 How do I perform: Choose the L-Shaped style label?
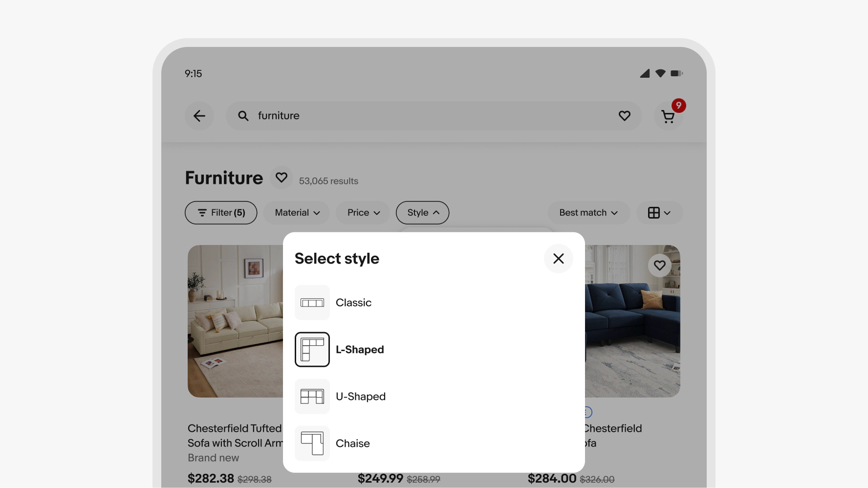coord(360,350)
